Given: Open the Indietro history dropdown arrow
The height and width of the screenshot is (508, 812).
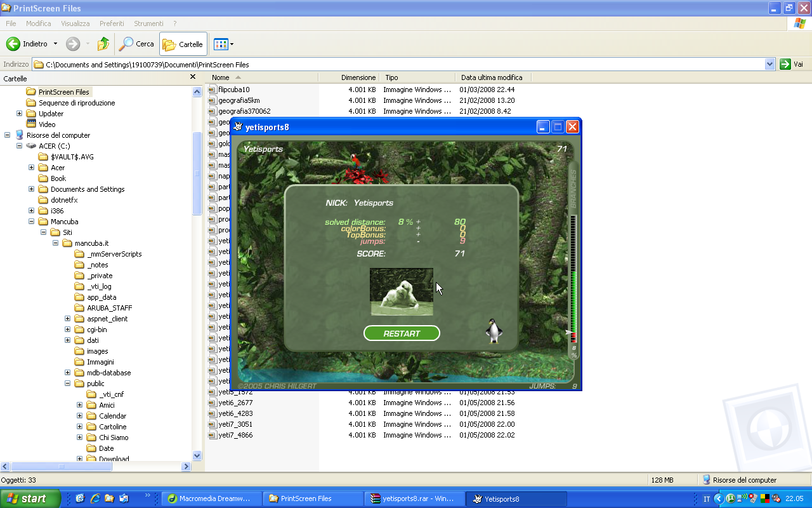Looking at the screenshot, I should click(55, 44).
